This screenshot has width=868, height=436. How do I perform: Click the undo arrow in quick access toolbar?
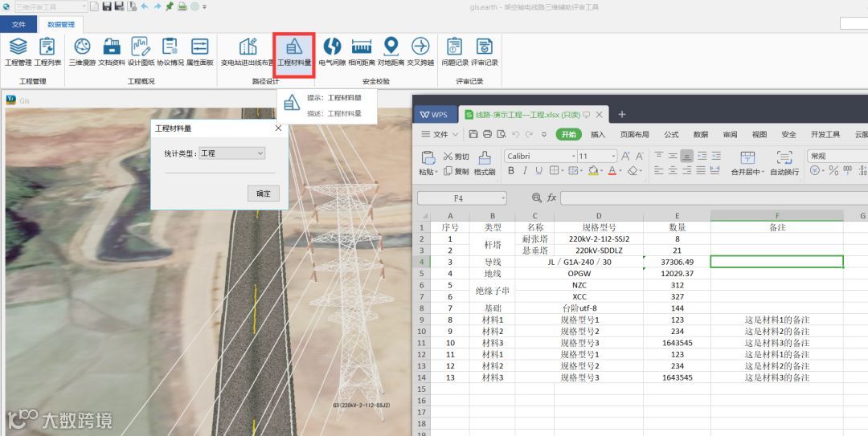pyautogui.click(x=145, y=6)
